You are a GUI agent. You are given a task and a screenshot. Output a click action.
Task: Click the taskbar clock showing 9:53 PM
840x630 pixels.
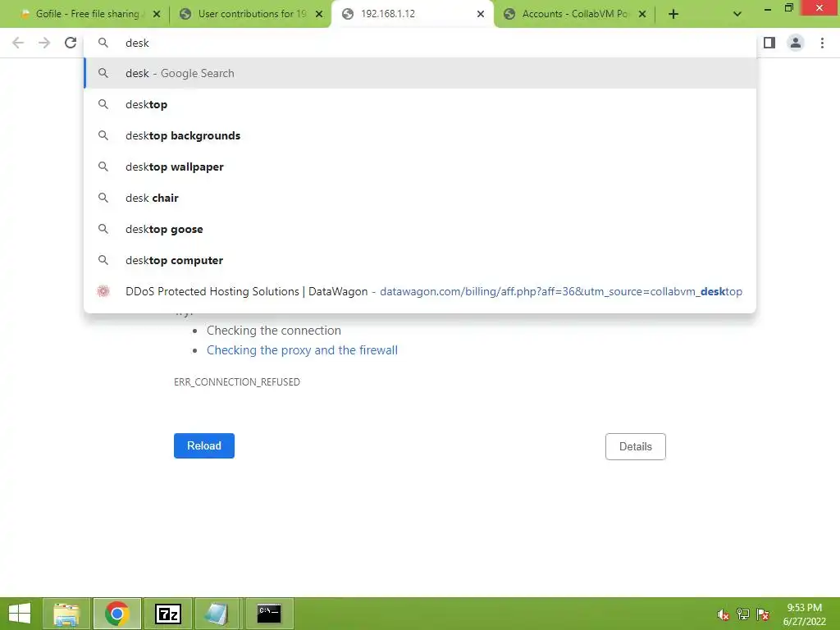pos(804,614)
